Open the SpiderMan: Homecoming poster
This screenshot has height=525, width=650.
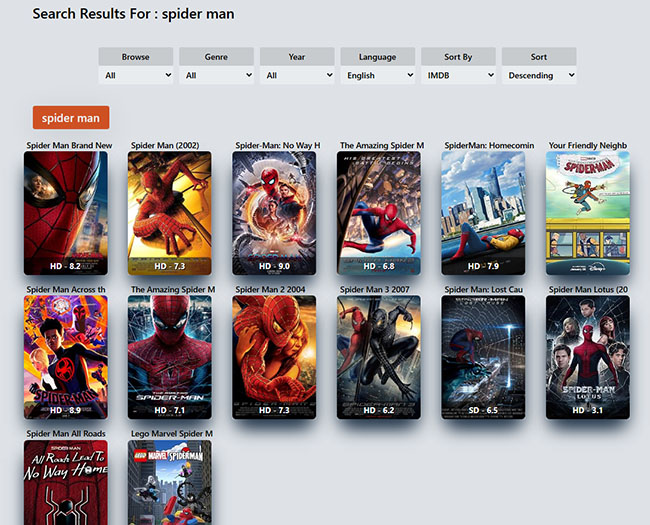click(x=483, y=213)
